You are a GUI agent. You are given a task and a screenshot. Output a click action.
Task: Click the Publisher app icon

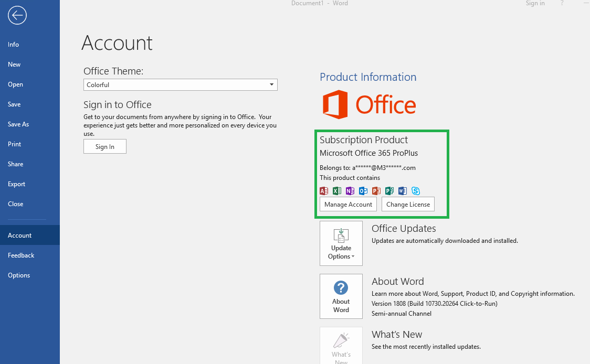pos(389,190)
